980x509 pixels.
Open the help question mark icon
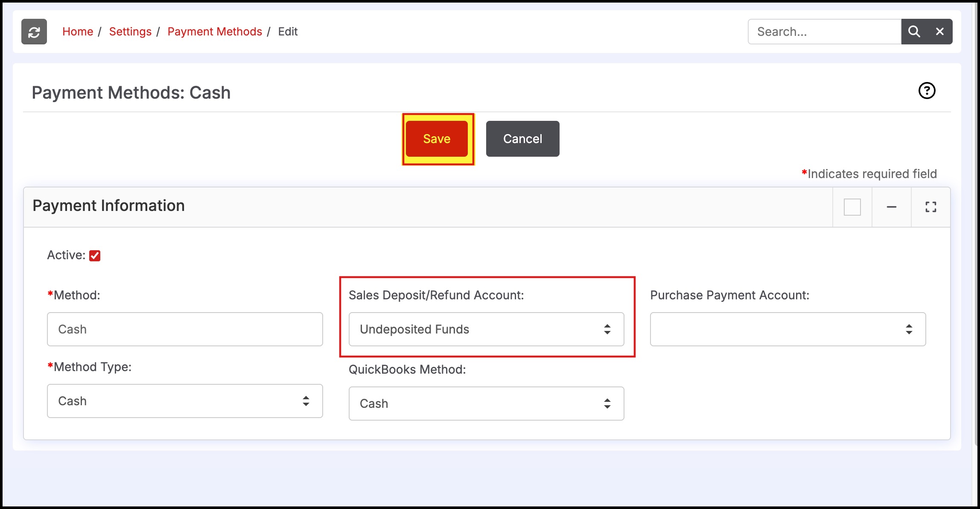[927, 91]
